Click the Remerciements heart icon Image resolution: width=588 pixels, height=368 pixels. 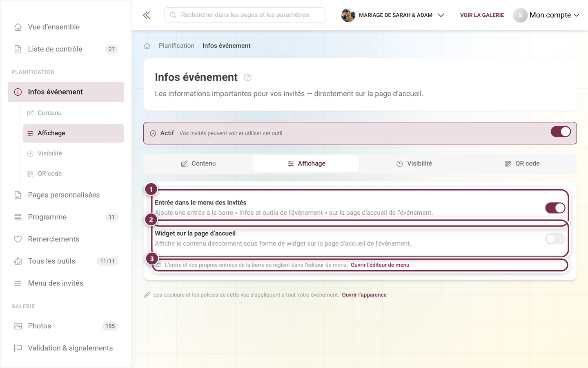tap(18, 239)
